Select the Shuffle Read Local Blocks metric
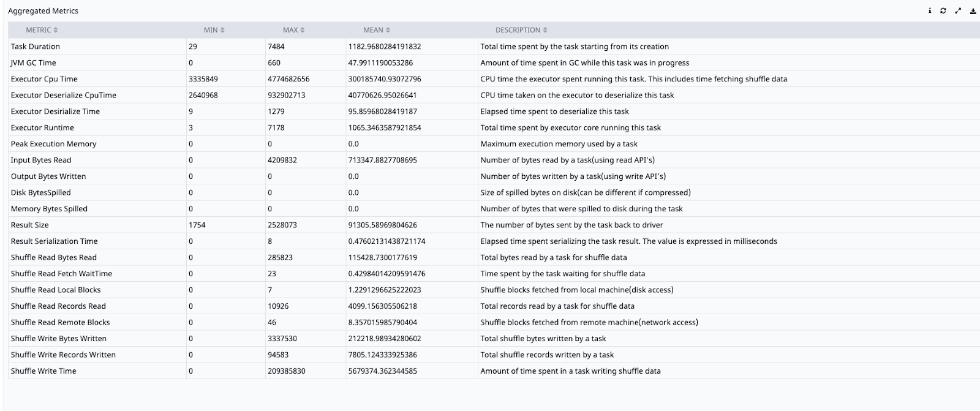Screen dimensions: 980x411 (56, 290)
